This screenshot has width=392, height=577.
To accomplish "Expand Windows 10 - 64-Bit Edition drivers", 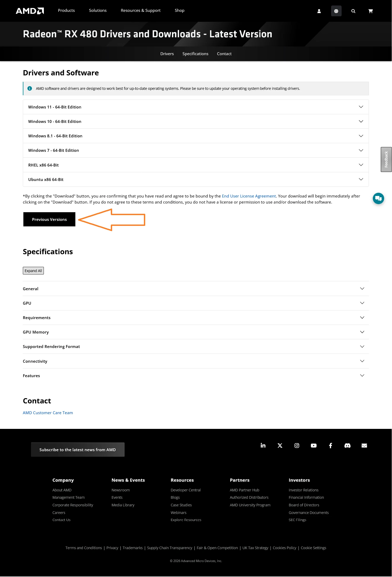I will pos(196,121).
